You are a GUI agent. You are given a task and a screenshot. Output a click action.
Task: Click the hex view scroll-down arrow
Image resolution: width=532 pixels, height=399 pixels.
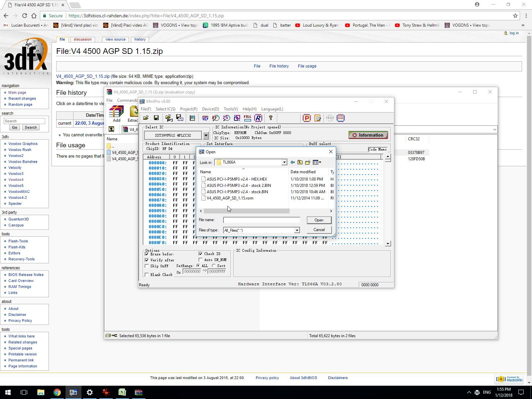(388, 244)
